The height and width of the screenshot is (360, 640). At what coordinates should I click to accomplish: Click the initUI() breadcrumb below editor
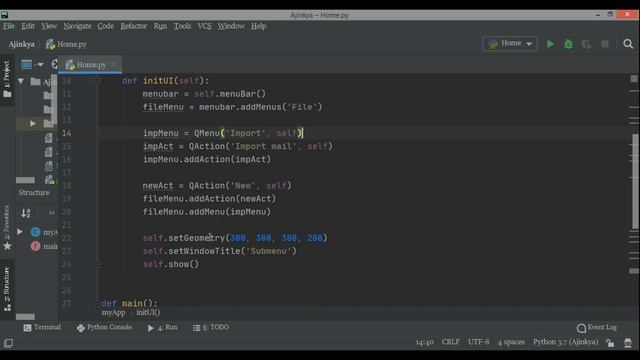click(x=148, y=313)
